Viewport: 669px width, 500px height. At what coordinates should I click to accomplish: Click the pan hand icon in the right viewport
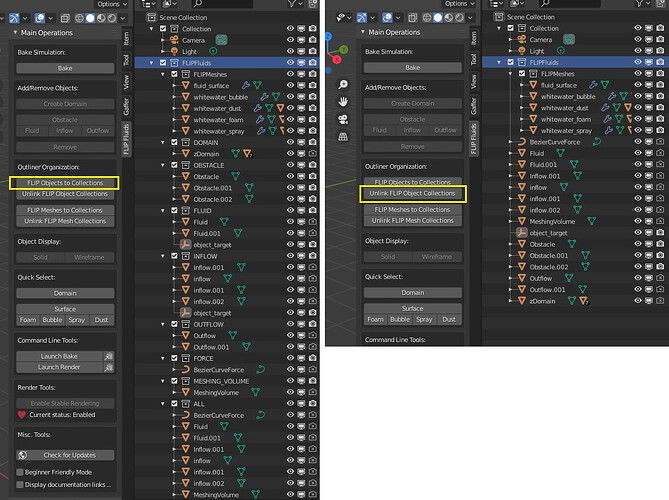point(343,102)
